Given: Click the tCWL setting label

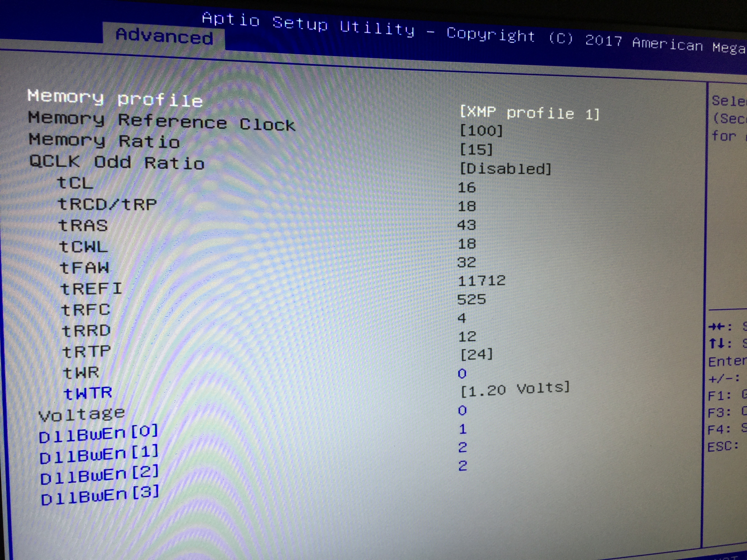Looking at the screenshot, I should click(x=83, y=247).
